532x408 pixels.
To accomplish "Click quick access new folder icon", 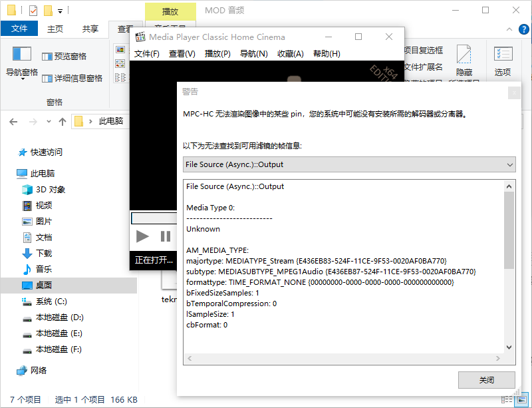I will (48, 11).
